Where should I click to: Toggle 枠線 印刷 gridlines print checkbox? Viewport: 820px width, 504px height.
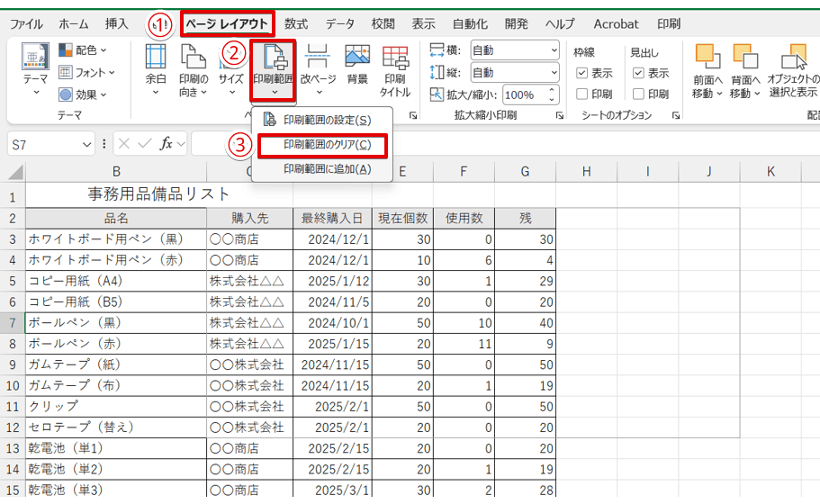pyautogui.click(x=582, y=94)
